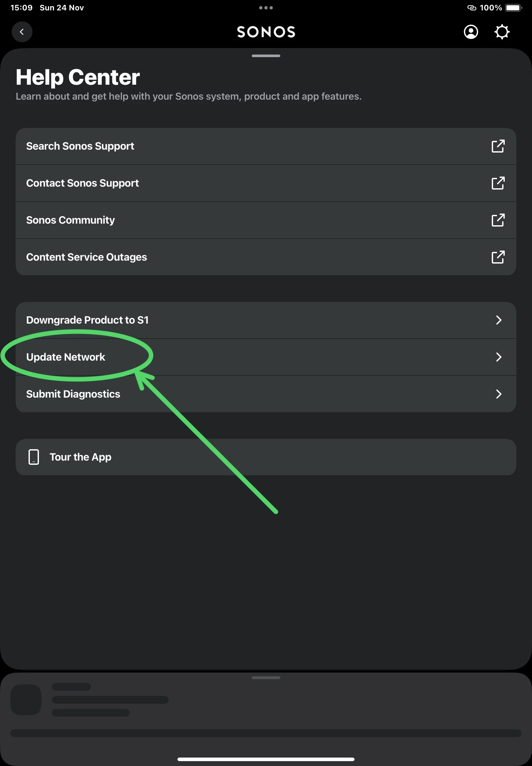Start Tour the App
532x766 pixels.
(x=80, y=457)
